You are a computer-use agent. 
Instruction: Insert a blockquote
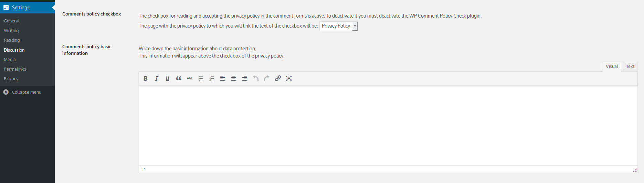tap(179, 79)
